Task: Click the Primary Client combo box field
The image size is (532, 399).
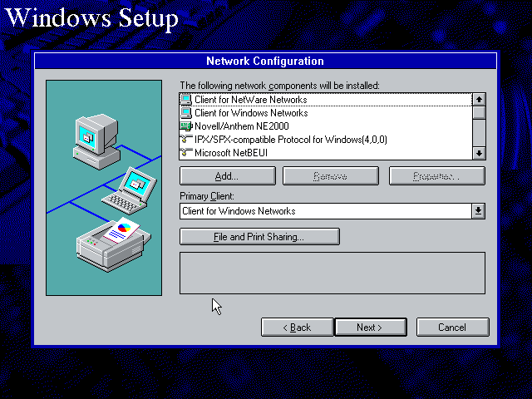Action: click(x=326, y=211)
